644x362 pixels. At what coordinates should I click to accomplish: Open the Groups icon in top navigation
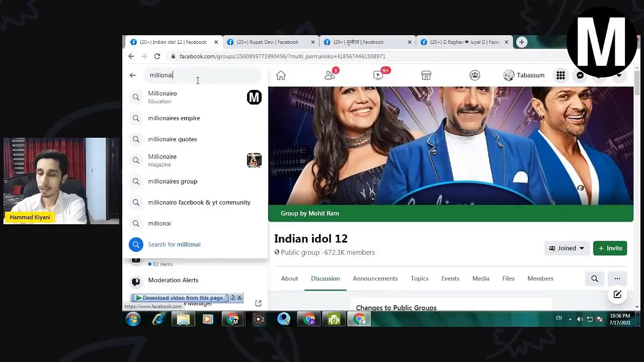[x=474, y=75]
